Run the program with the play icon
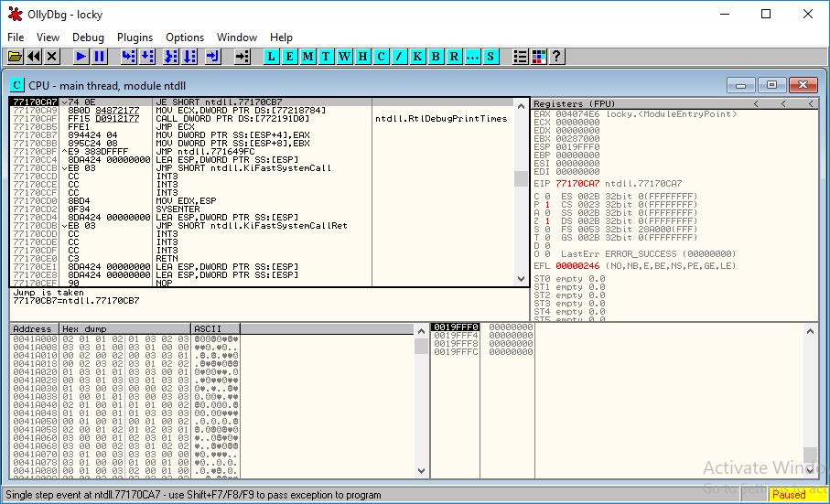This screenshot has height=504, width=830. click(81, 56)
